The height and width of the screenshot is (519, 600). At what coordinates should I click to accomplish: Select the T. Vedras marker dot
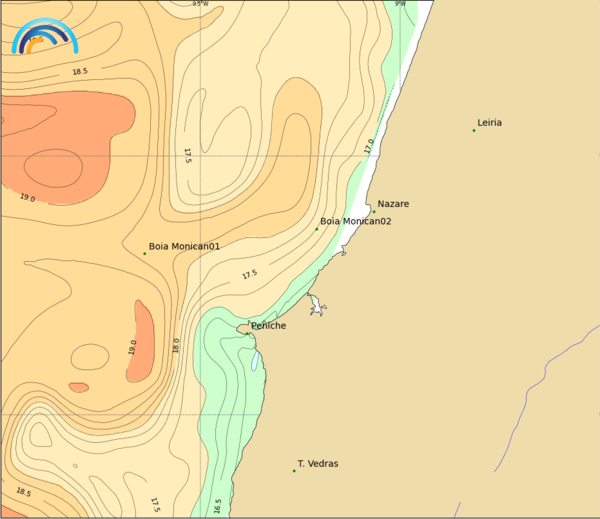click(x=294, y=470)
